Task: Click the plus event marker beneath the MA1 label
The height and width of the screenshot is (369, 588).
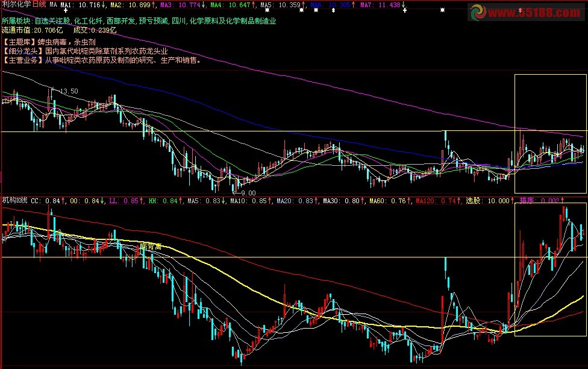Action: 66,10
